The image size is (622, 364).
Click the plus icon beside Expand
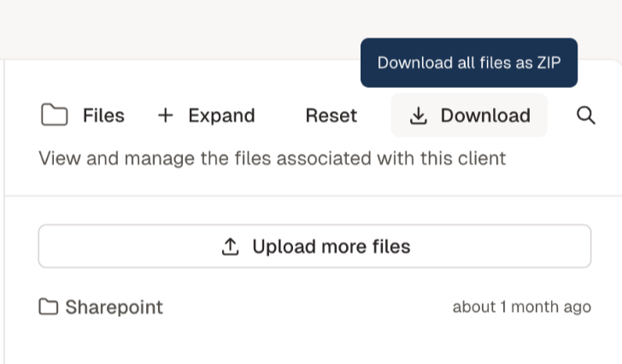(x=166, y=115)
